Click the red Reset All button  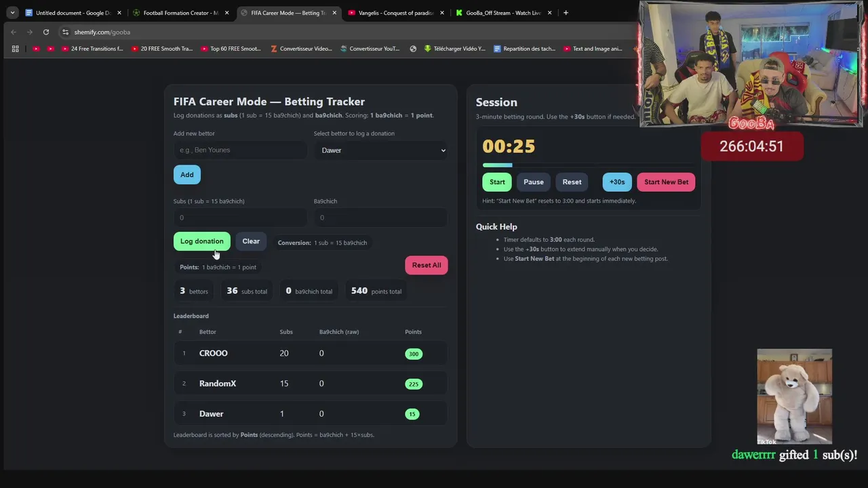coord(427,265)
